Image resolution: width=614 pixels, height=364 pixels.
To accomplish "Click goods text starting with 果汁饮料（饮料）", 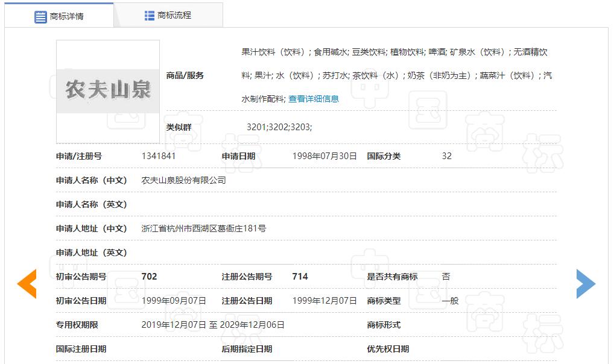I will (397, 75).
